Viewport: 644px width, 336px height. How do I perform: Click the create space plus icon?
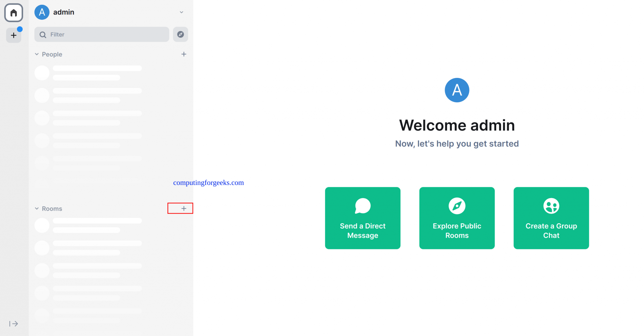click(14, 35)
